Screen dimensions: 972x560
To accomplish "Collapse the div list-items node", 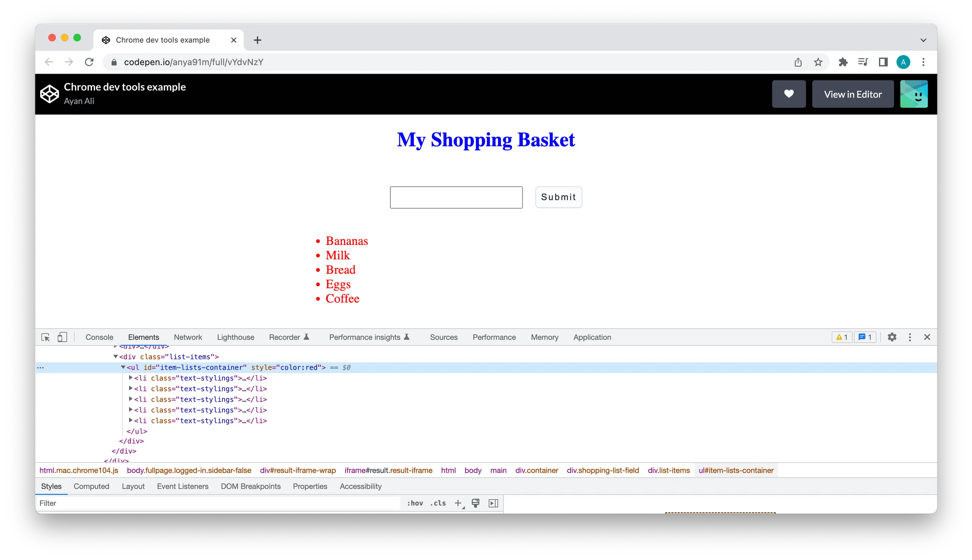I will pos(115,357).
